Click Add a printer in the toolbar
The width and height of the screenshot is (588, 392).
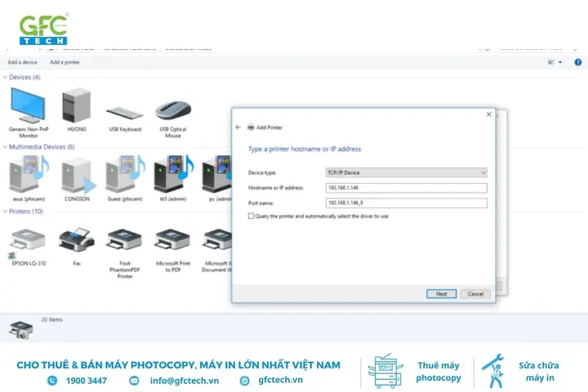[65, 62]
